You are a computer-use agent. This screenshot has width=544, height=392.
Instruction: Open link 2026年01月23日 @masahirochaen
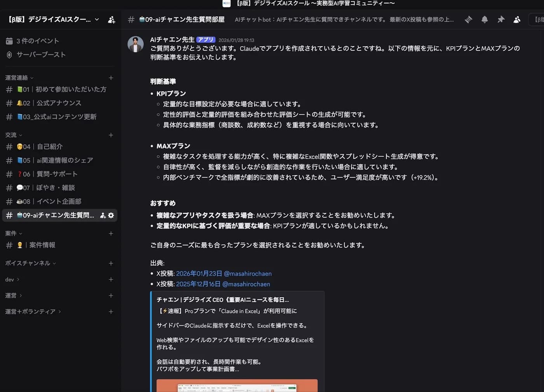[224, 274]
